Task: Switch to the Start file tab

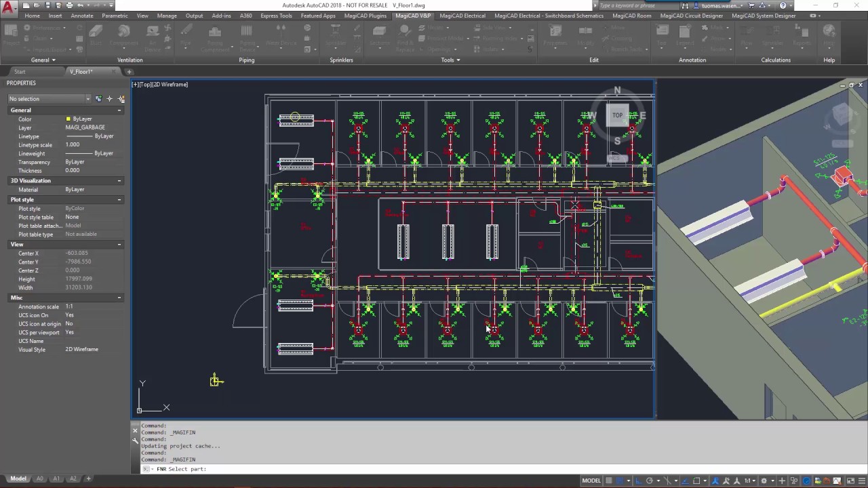Action: pos(20,71)
